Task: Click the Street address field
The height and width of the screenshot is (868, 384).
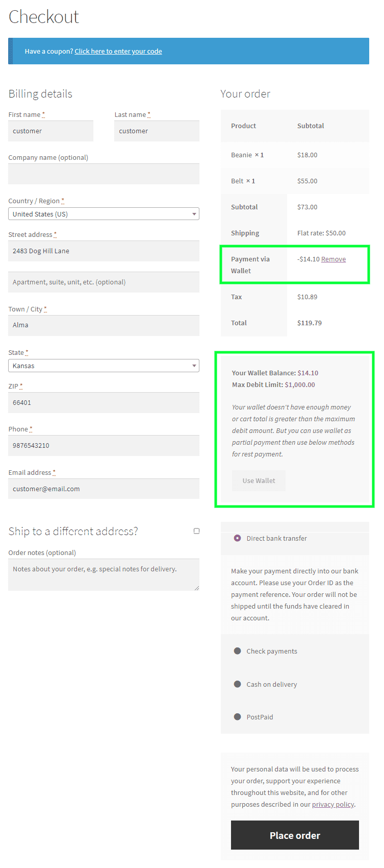Action: pos(104,251)
